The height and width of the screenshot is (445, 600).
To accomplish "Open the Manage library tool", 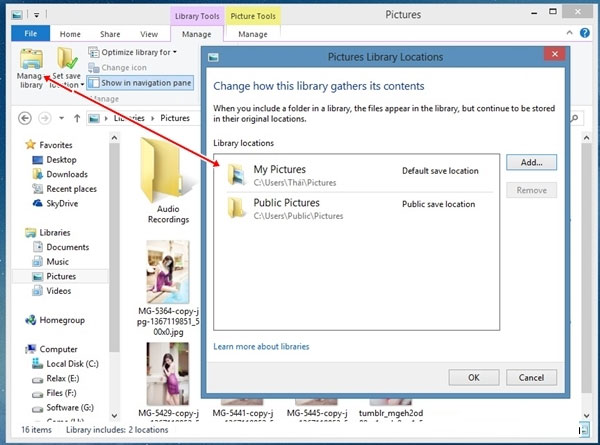I will (x=31, y=68).
